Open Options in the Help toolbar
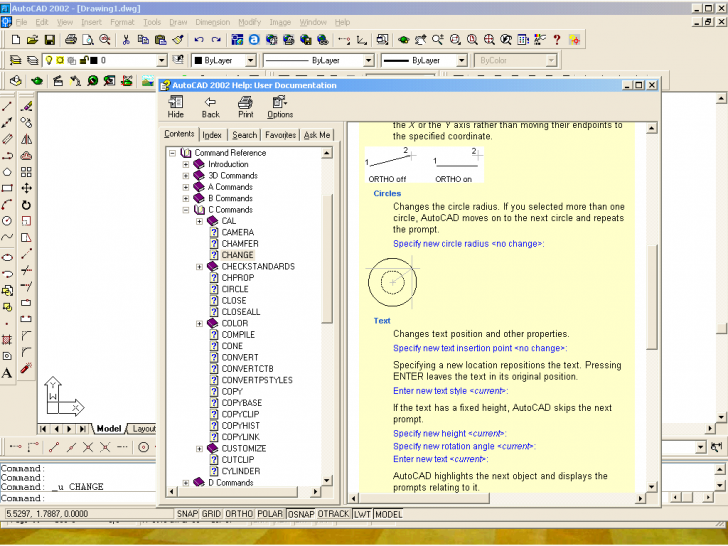 point(280,107)
